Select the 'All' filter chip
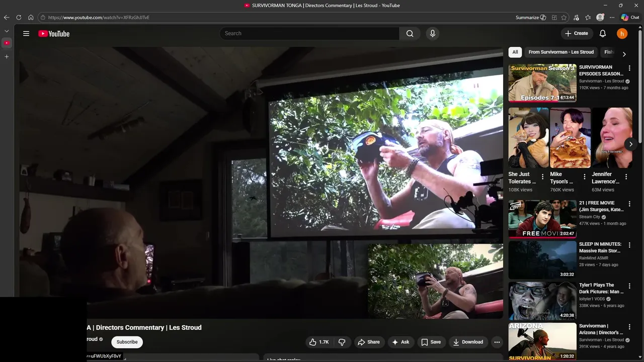Viewport: 644px width, 362px height. click(x=515, y=52)
